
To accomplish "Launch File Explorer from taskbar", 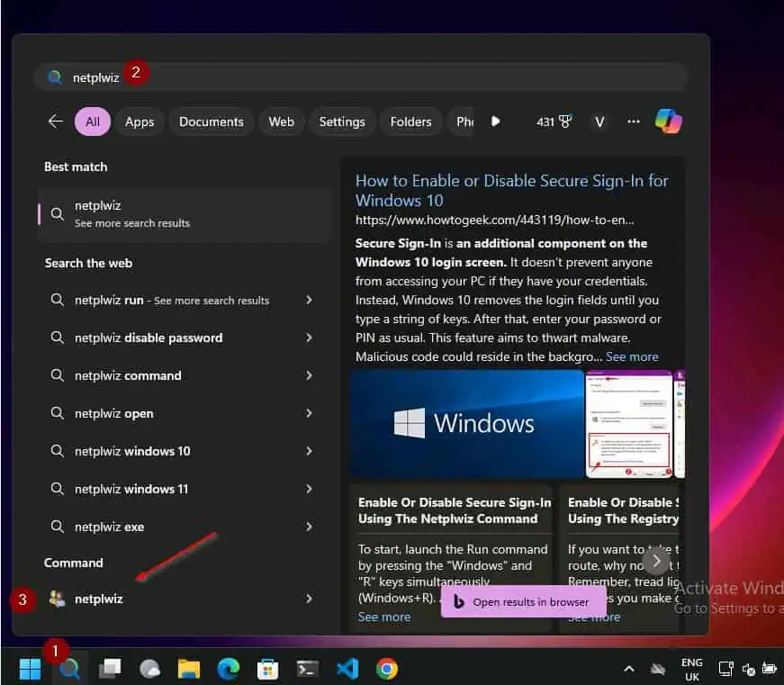I will pyautogui.click(x=188, y=669).
